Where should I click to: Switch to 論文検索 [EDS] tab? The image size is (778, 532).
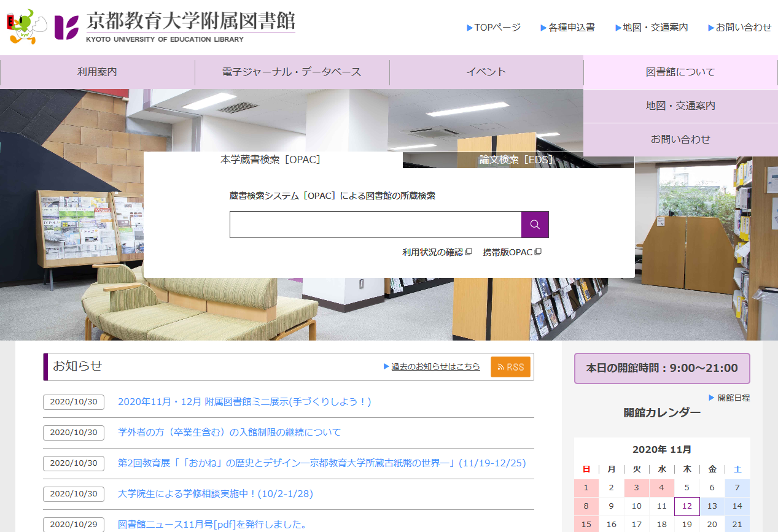(518, 160)
